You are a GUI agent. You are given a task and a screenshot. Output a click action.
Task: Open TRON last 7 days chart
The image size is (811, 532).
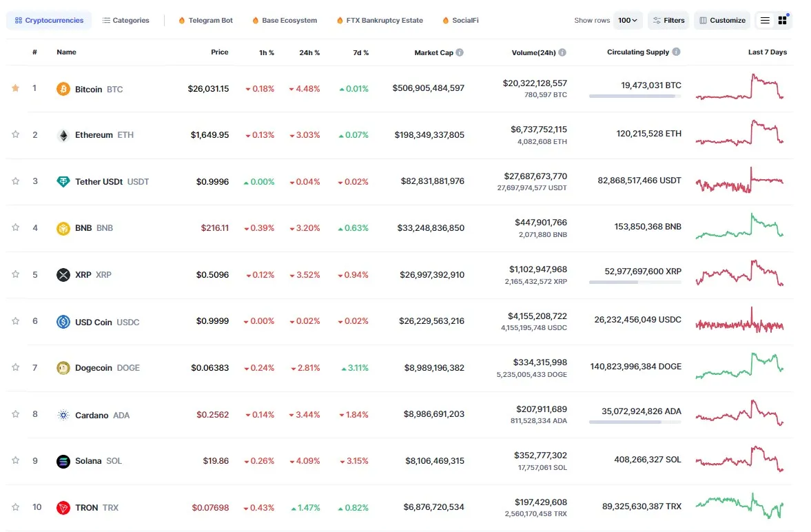point(739,506)
